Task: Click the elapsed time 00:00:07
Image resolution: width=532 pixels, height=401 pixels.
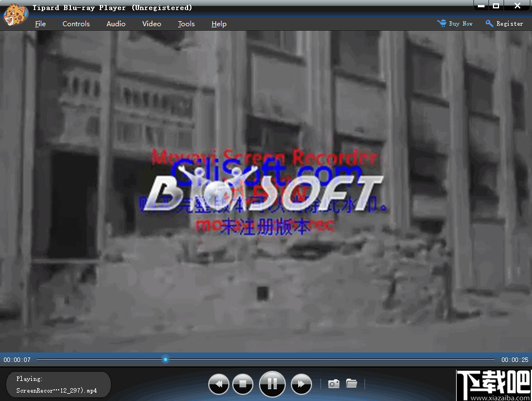Action: click(x=17, y=360)
